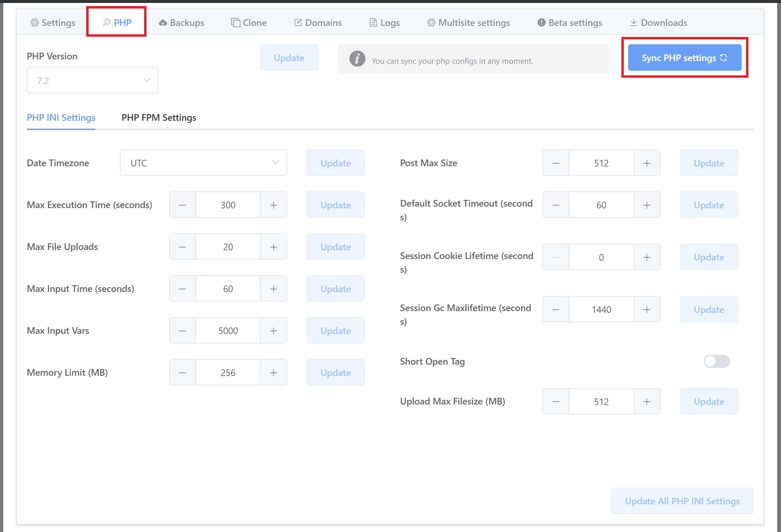Click the Max Execution Time input field
Image resolution: width=781 pixels, height=532 pixels.
tap(228, 205)
